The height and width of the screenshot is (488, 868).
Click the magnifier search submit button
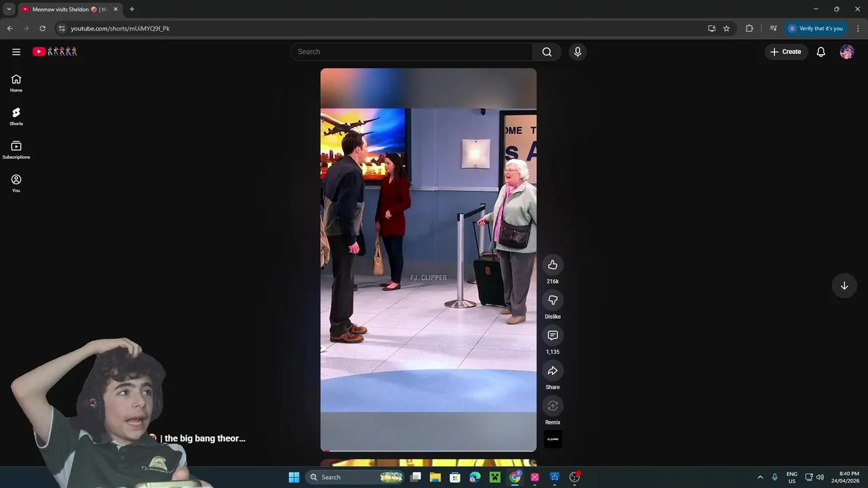[547, 52]
